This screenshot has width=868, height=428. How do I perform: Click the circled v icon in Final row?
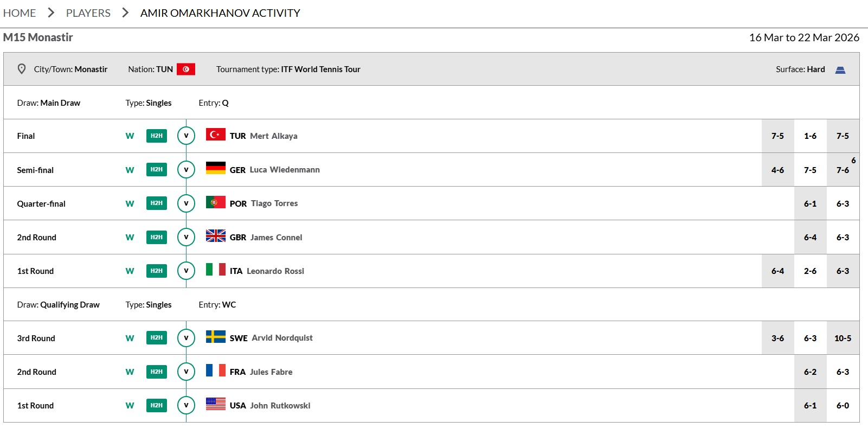pos(186,136)
